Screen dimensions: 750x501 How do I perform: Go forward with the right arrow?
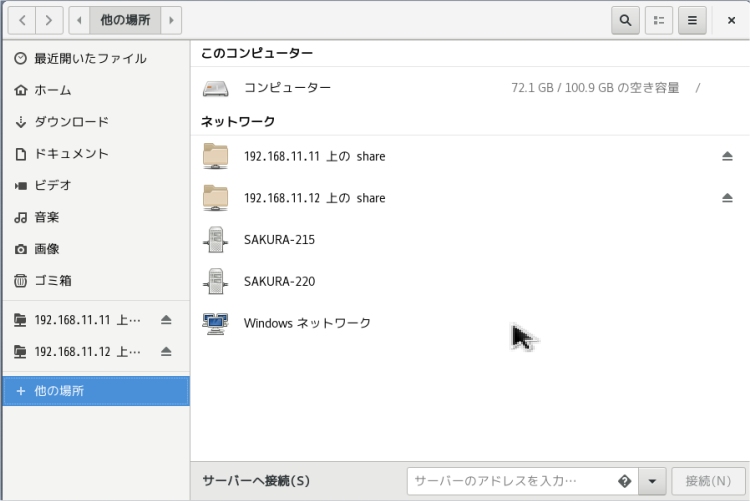pos(50,19)
